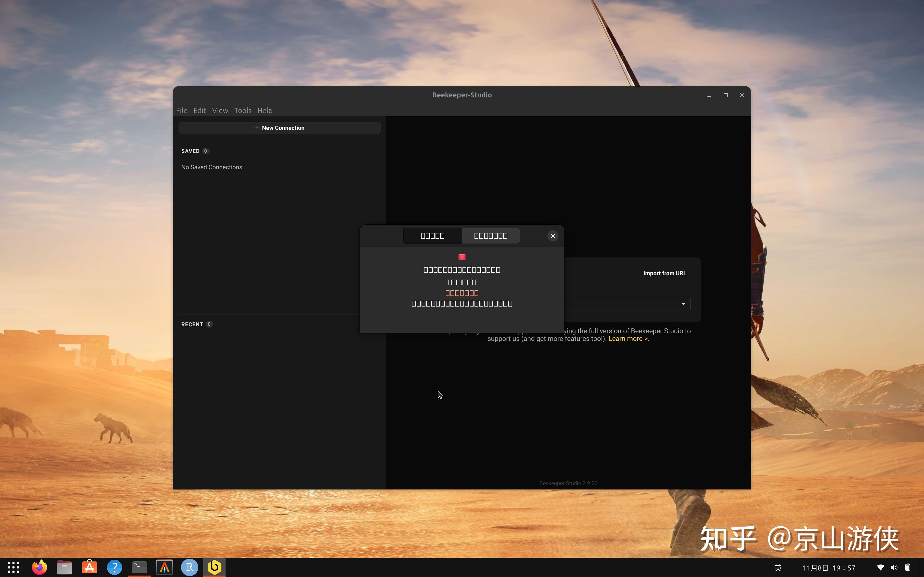Click the language indicator in the system tray
924x577 pixels.
pyautogui.click(x=778, y=567)
